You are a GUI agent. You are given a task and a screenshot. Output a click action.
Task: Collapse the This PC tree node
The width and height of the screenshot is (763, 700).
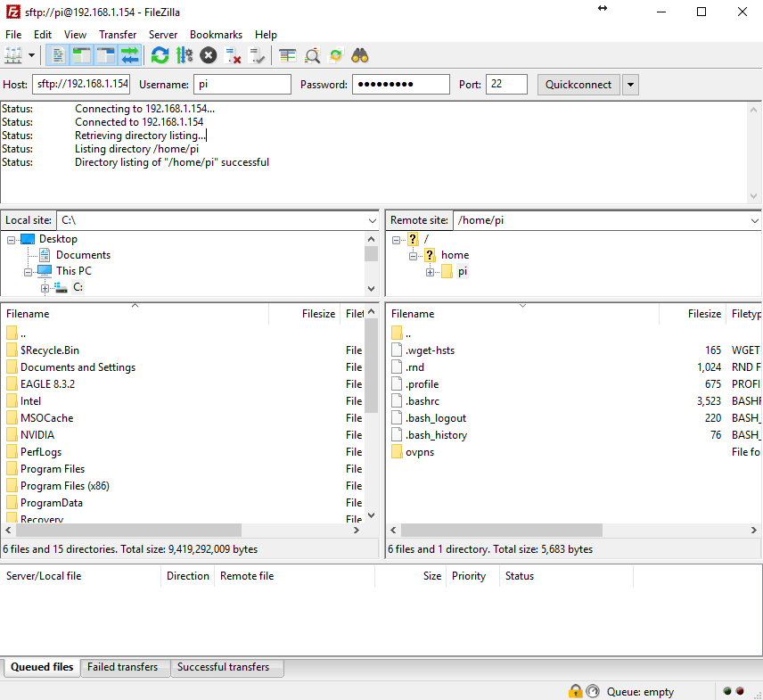click(29, 272)
